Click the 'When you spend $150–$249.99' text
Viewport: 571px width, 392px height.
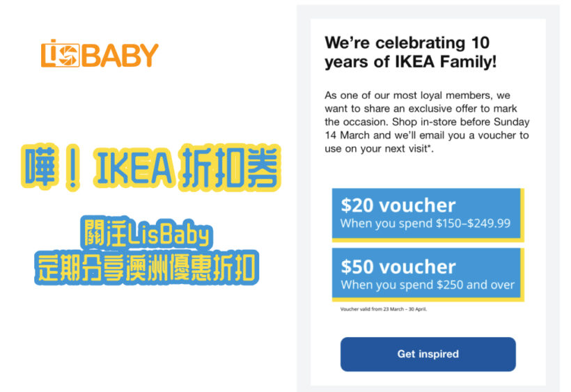(x=425, y=223)
